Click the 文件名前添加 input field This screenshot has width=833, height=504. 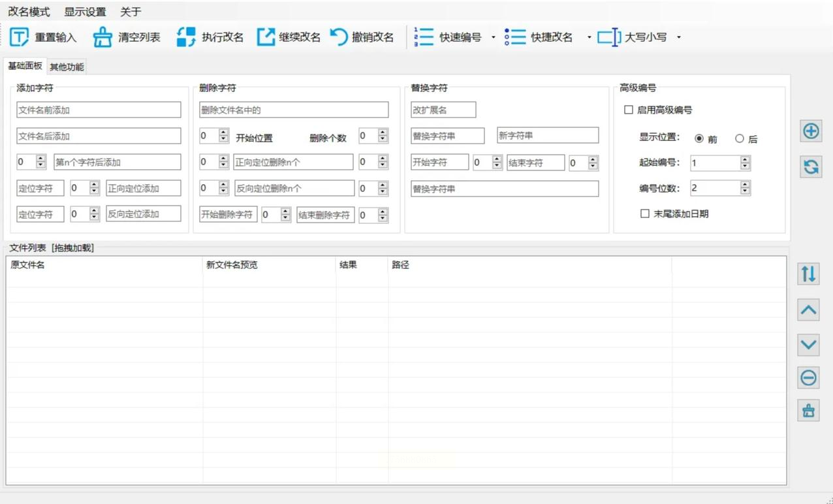[x=99, y=110]
